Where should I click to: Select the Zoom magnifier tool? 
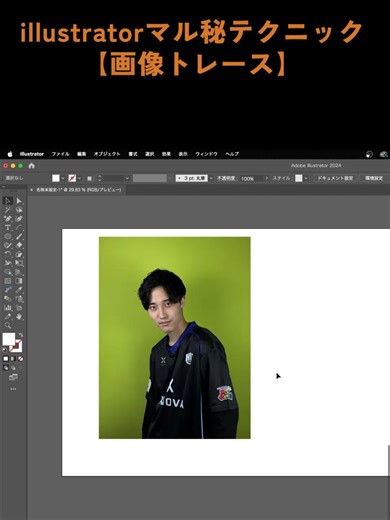(x=8, y=326)
